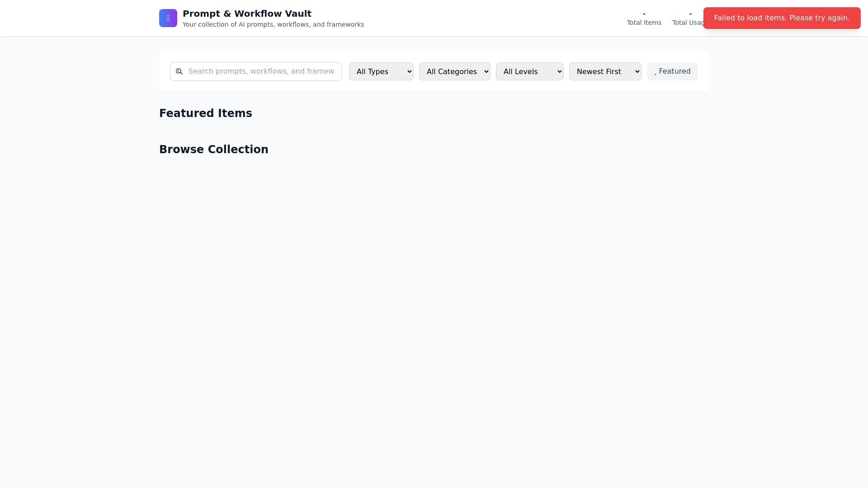Click the Featured Items heading
The height and width of the screenshot is (488, 868).
[206, 113]
